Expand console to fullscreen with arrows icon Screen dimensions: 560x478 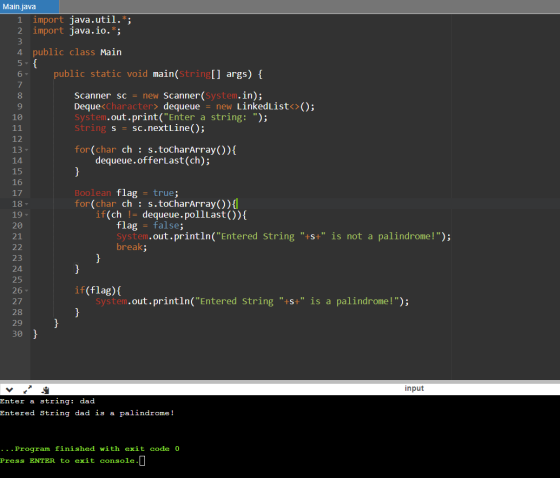pos(28,389)
